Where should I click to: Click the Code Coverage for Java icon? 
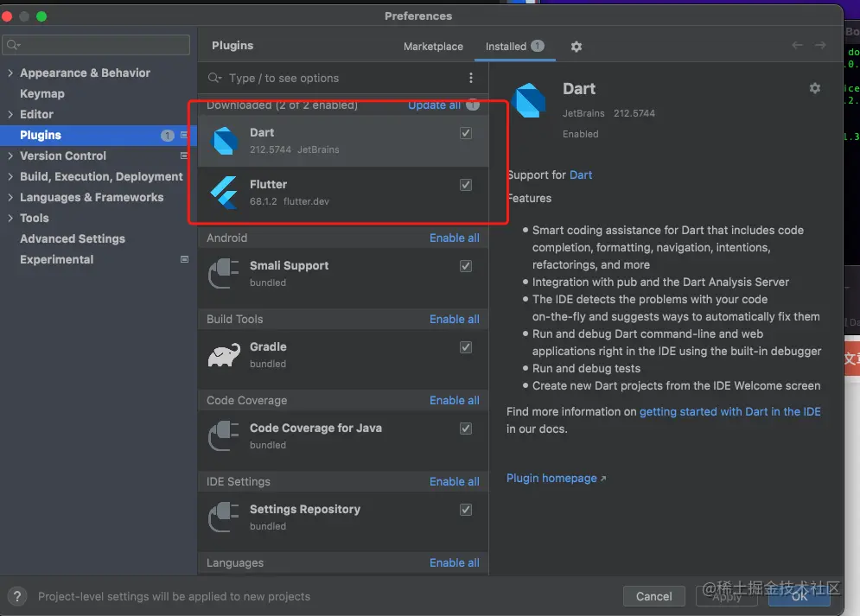[224, 435]
